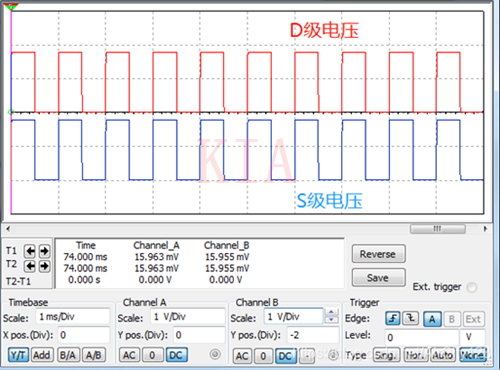Move cursor T2 right with arrow

tap(44, 266)
